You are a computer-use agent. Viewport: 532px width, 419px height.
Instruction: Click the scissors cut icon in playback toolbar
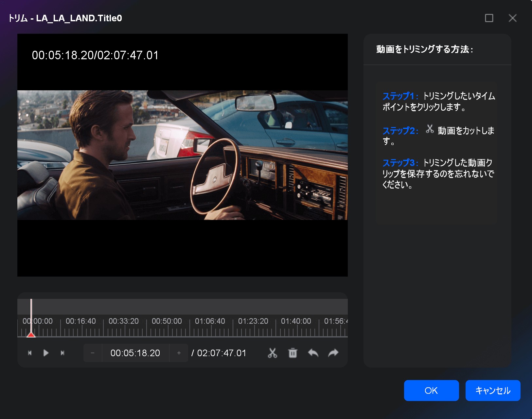tap(272, 353)
